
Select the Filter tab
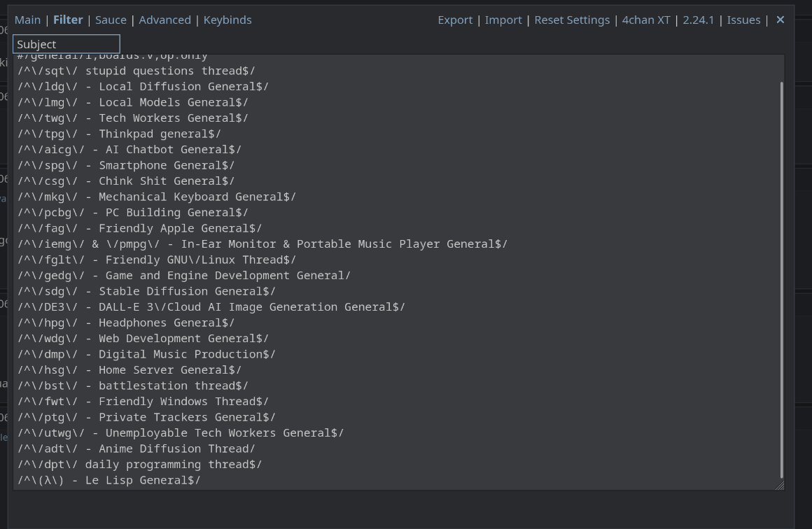coord(68,20)
